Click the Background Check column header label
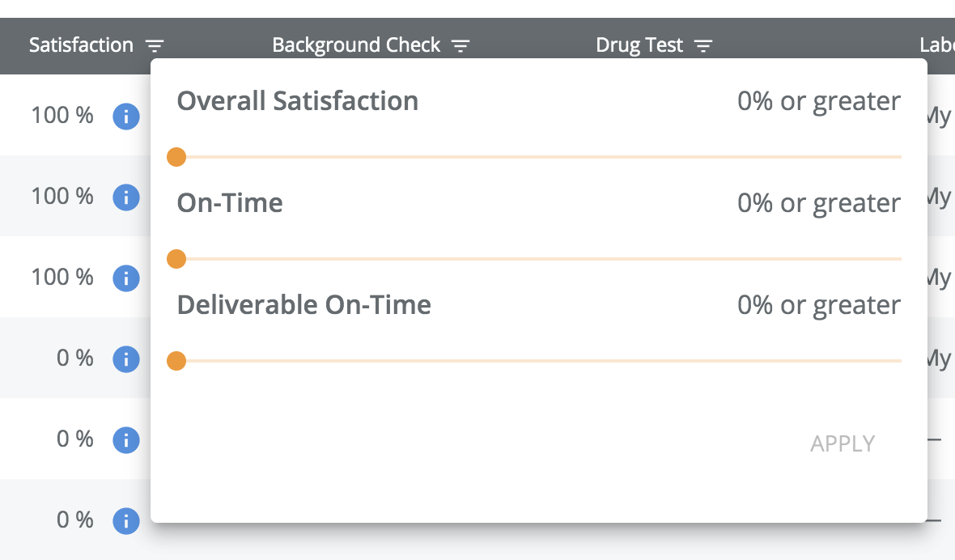This screenshot has width=955, height=560. point(356,45)
